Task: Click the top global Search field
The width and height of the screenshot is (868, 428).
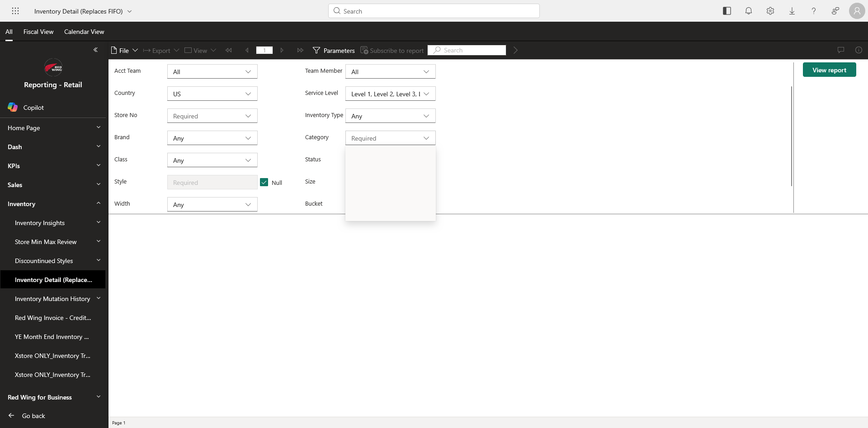Action: pos(434,11)
